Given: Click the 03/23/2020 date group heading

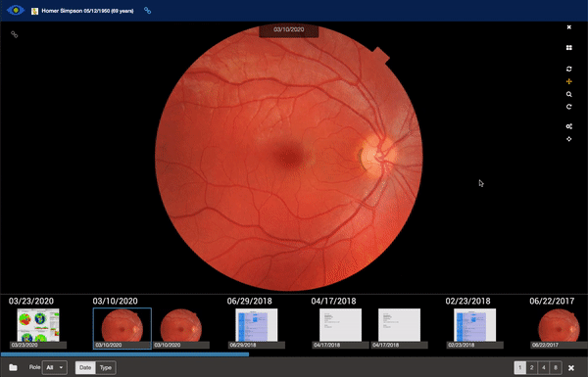Looking at the screenshot, I should click(31, 301).
